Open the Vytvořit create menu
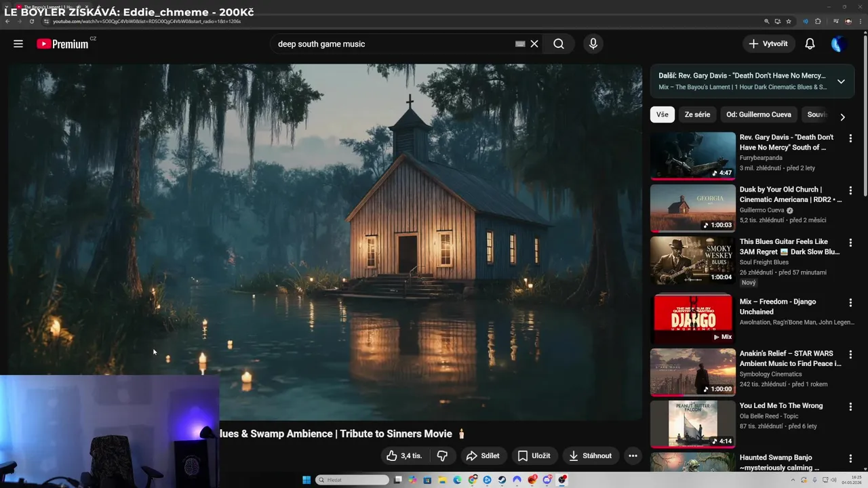This screenshot has width=868, height=488. (769, 43)
